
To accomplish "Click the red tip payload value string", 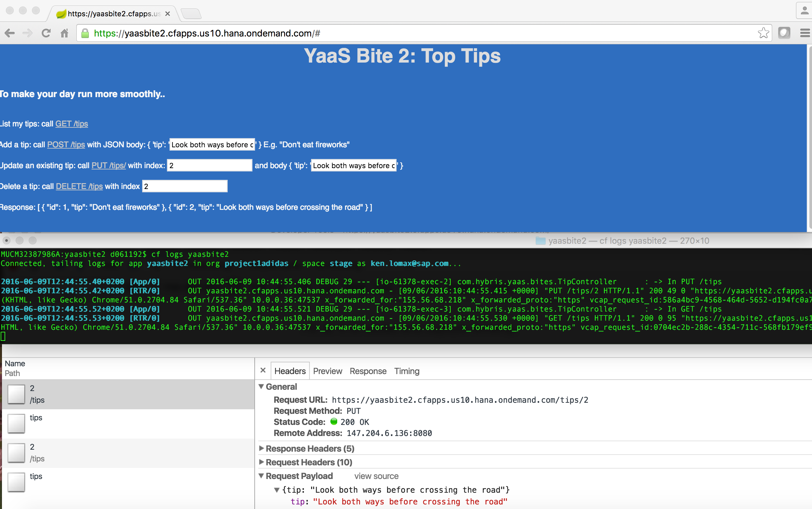I will (410, 502).
